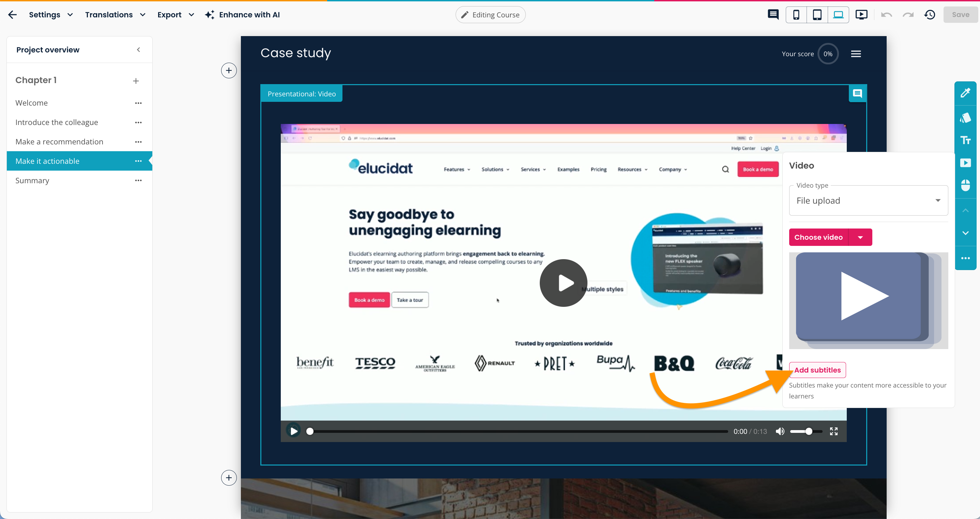
Task: Open the comment icon on video part
Action: (857, 94)
